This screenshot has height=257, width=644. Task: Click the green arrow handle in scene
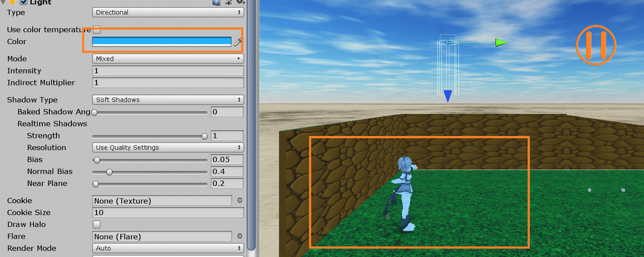501,42
